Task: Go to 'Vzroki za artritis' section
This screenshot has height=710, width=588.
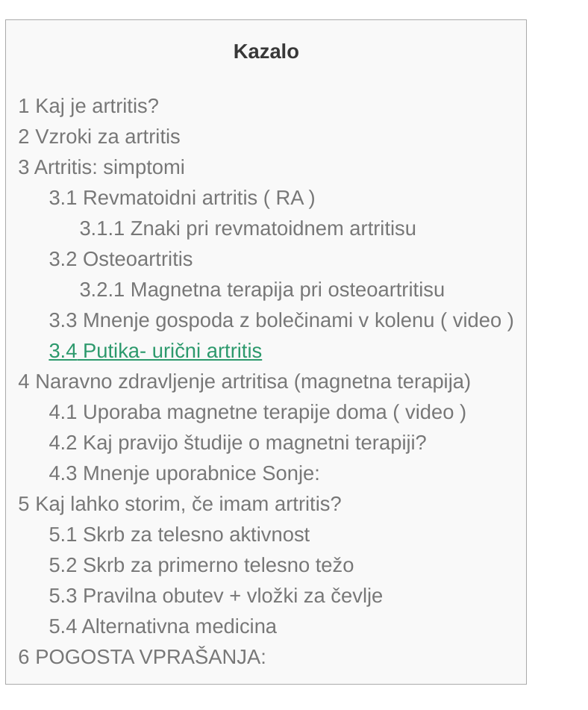Action: (x=99, y=137)
